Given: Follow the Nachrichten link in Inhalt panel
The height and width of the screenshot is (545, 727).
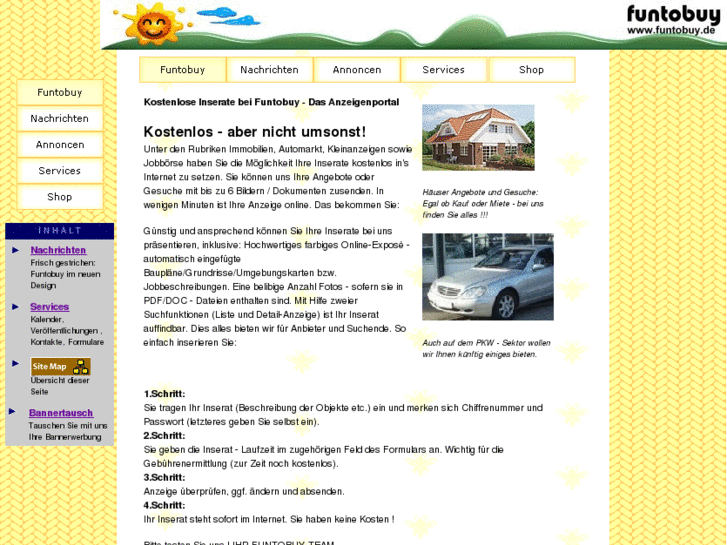Looking at the screenshot, I should tap(58, 250).
